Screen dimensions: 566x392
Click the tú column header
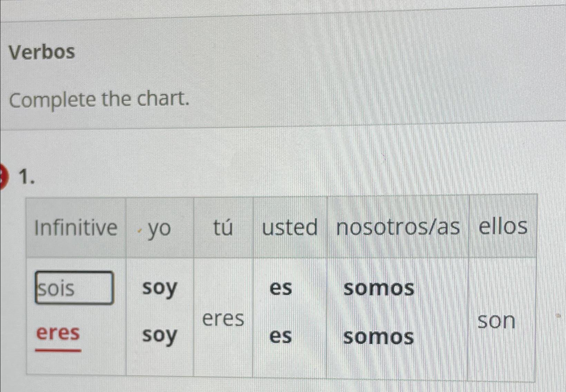click(x=223, y=227)
